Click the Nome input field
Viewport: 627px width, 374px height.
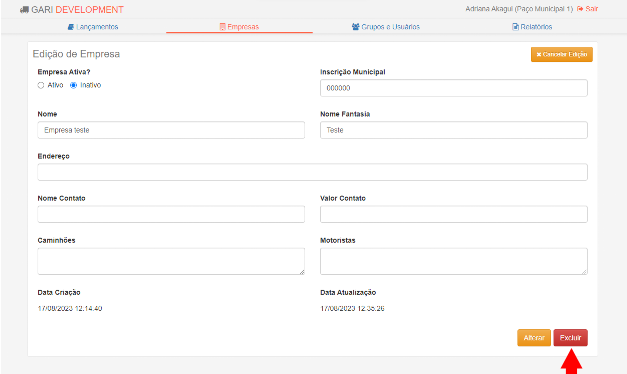(x=171, y=130)
